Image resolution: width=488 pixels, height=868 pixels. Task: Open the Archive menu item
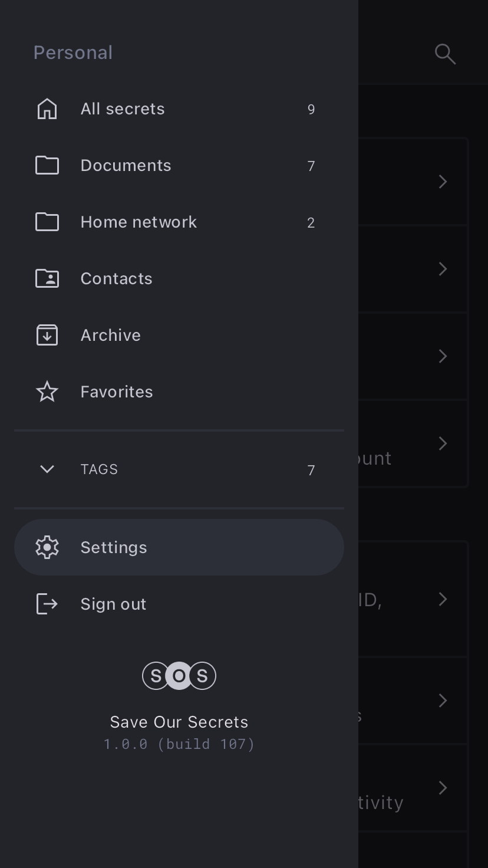(111, 335)
